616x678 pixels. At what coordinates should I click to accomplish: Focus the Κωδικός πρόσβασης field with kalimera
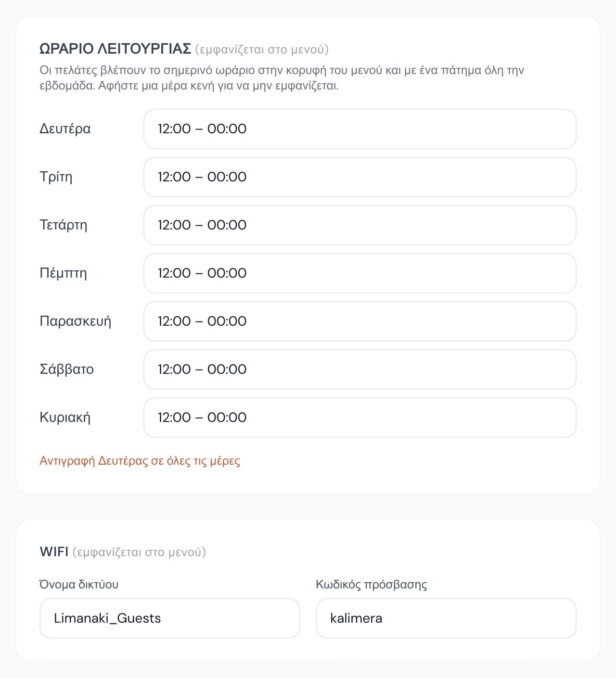click(x=446, y=618)
